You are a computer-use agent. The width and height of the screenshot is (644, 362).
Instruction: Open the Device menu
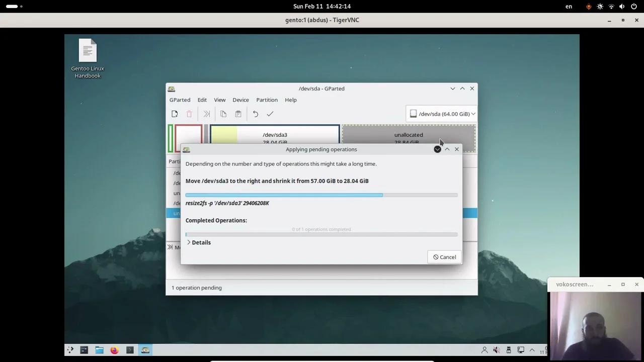pyautogui.click(x=240, y=100)
